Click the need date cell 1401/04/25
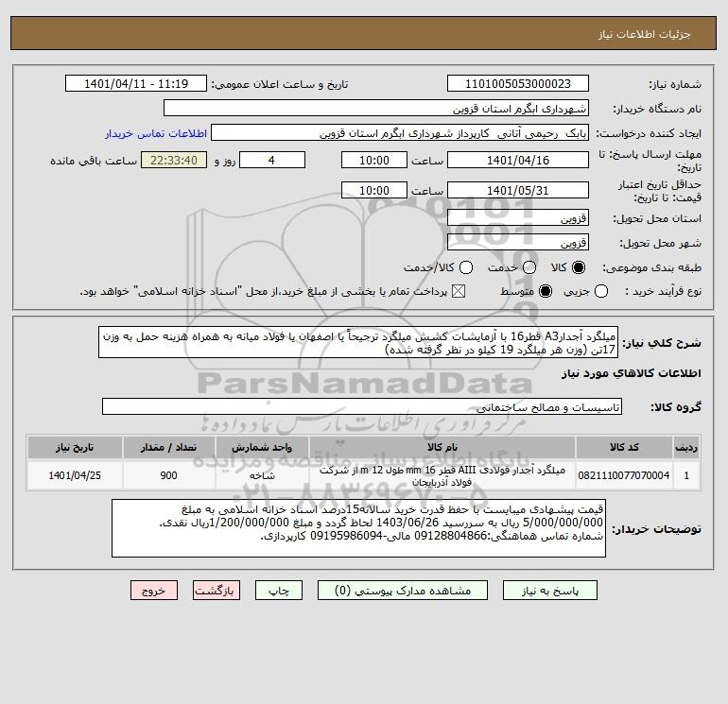 pos(75,475)
